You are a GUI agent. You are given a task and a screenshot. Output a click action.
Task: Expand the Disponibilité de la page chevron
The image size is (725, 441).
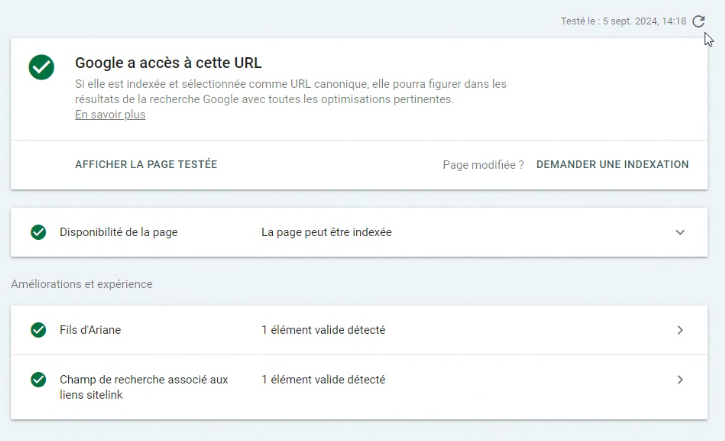click(680, 232)
